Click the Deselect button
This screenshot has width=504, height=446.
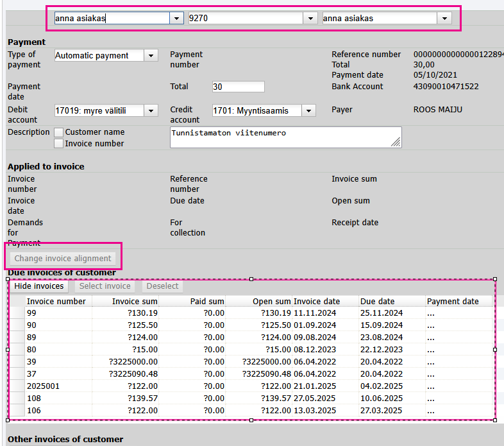tap(162, 286)
